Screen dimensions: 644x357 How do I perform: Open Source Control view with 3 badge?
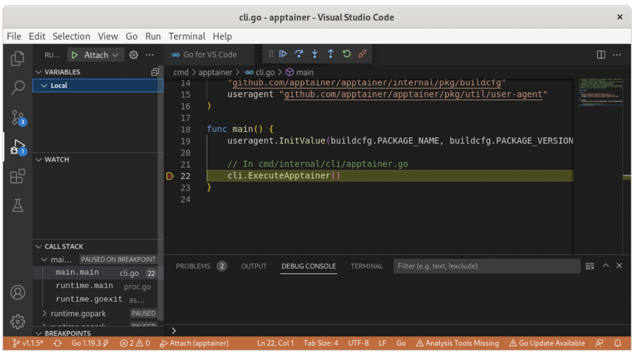click(18, 118)
